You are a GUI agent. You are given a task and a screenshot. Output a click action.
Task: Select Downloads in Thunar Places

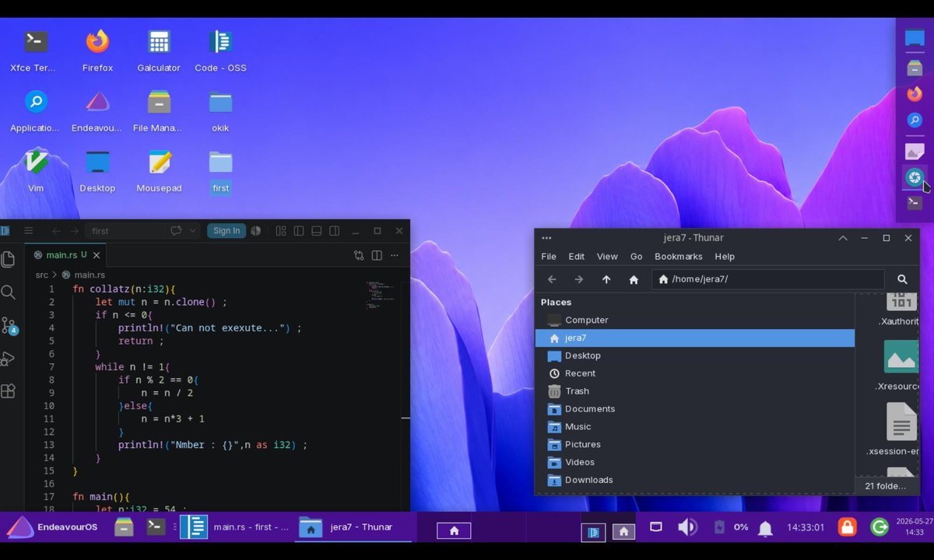pyautogui.click(x=695, y=480)
